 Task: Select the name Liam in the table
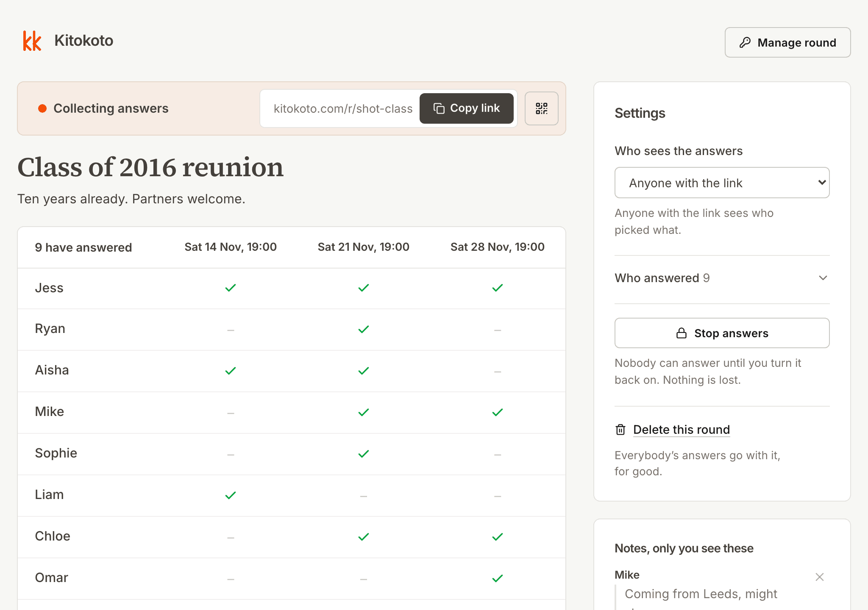pyautogui.click(x=49, y=495)
